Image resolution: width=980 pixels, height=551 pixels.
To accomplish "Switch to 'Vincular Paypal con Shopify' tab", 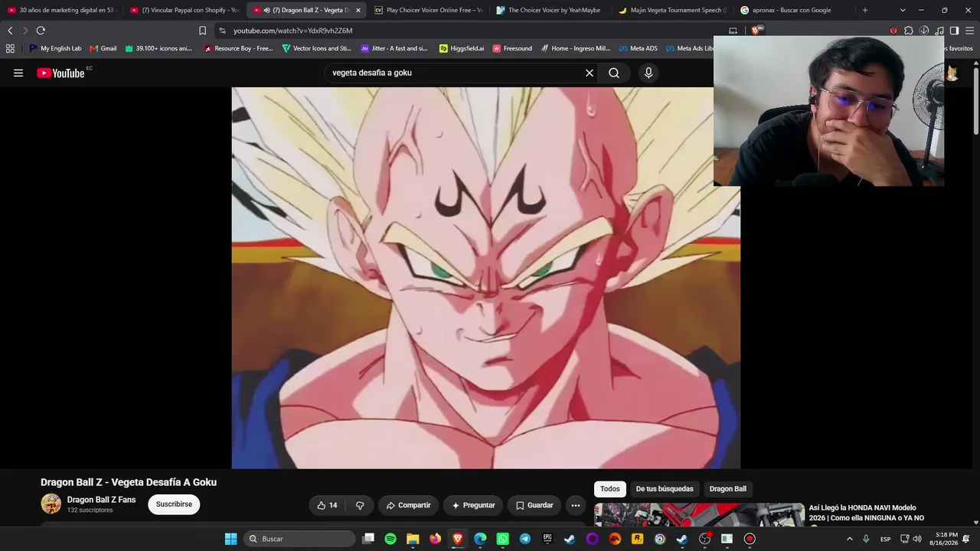I will tap(184, 10).
